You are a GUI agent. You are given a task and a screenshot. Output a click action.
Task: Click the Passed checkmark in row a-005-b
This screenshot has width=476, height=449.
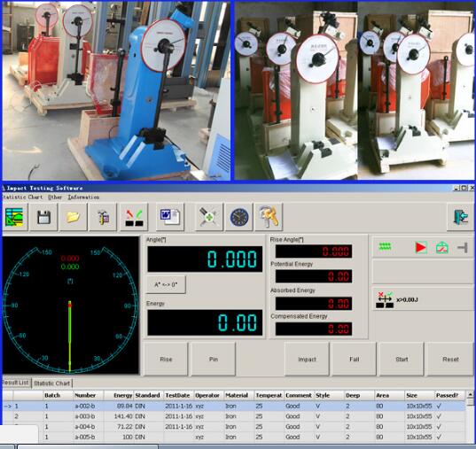(x=439, y=437)
